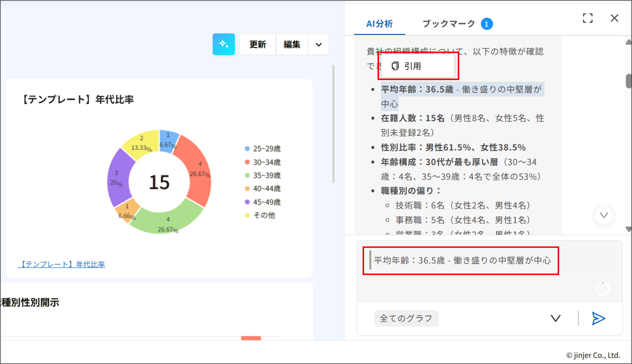
Task: Close the AI analysis panel
Action: [x=615, y=18]
